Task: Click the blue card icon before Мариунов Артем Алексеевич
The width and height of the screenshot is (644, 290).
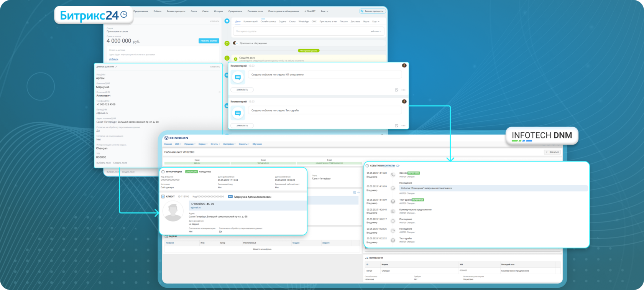Action: click(230, 196)
